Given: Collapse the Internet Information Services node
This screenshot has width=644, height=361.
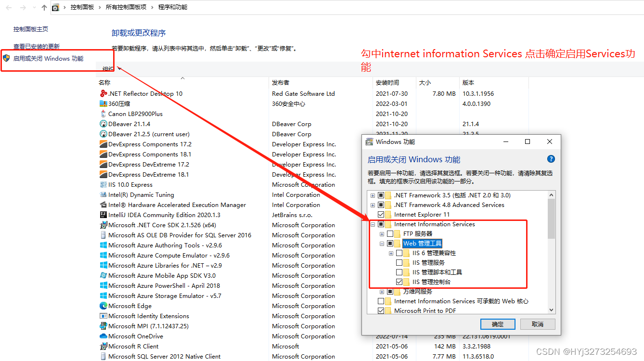Looking at the screenshot, I should (373, 224).
